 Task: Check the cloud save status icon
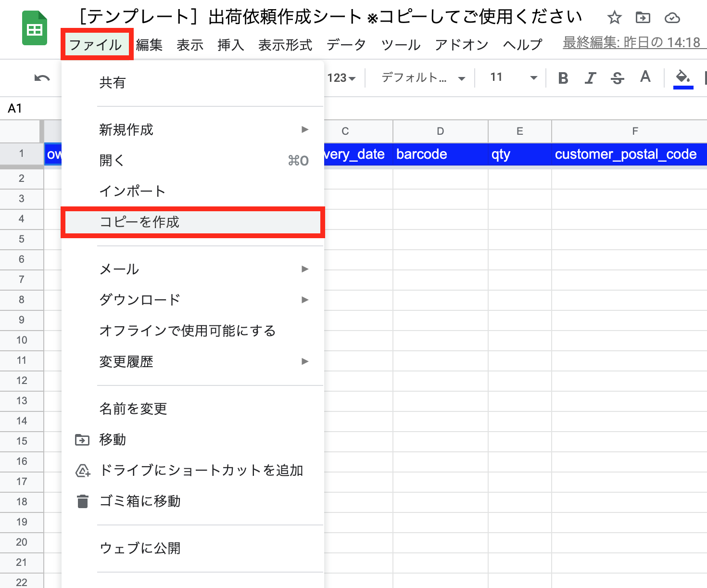[672, 17]
